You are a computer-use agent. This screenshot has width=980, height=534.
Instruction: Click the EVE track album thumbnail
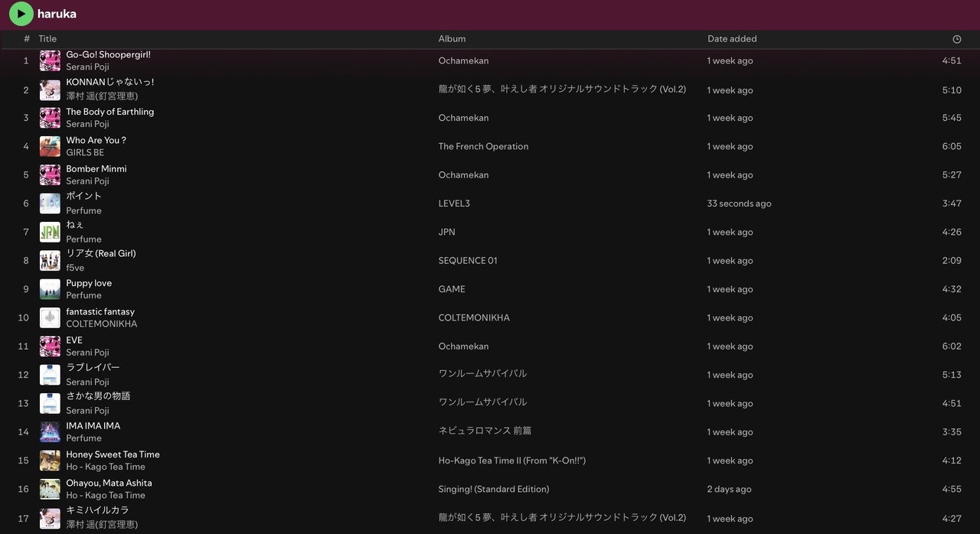pyautogui.click(x=50, y=346)
